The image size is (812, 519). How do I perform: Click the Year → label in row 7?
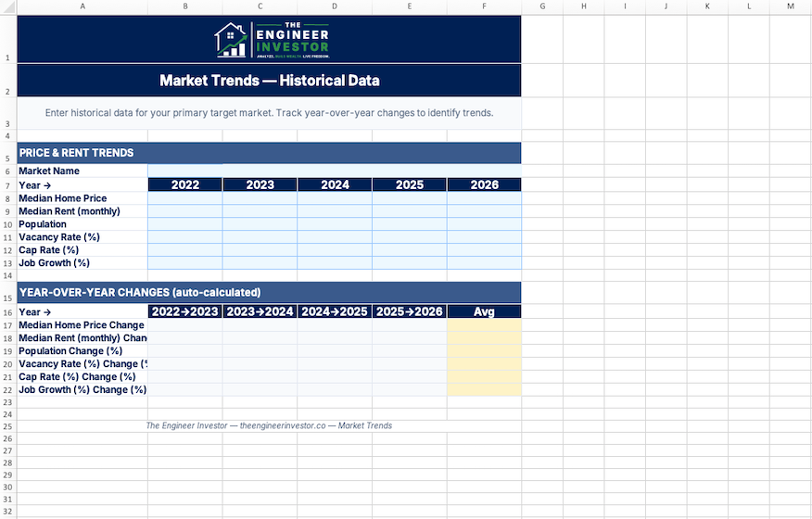[x=34, y=185]
